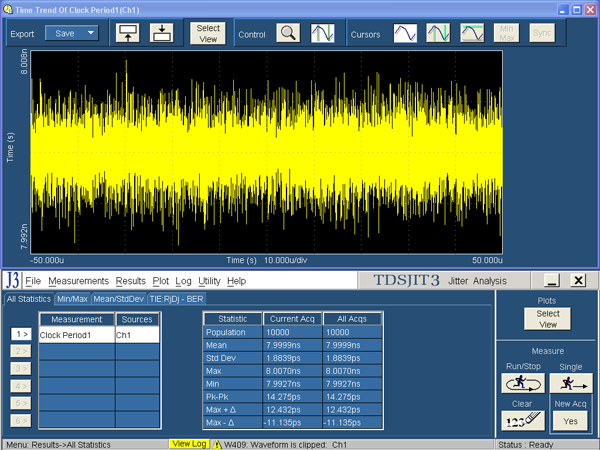
Task: Click the Clock Period1 measurement cell
Action: click(76, 336)
